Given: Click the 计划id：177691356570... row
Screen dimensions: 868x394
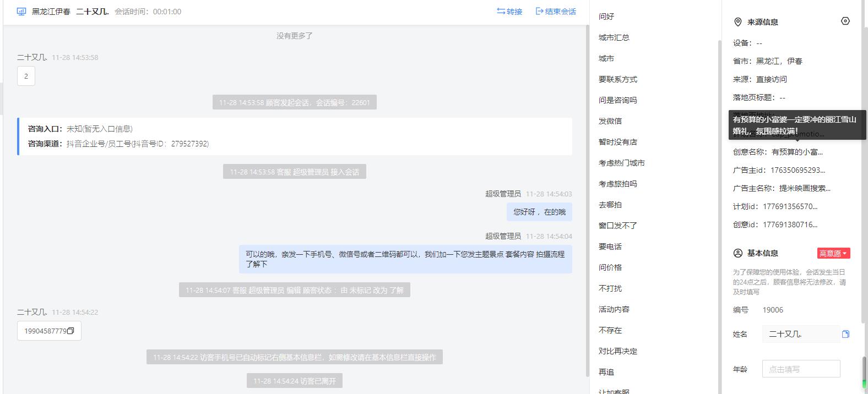Looking at the screenshot, I should [x=775, y=206].
